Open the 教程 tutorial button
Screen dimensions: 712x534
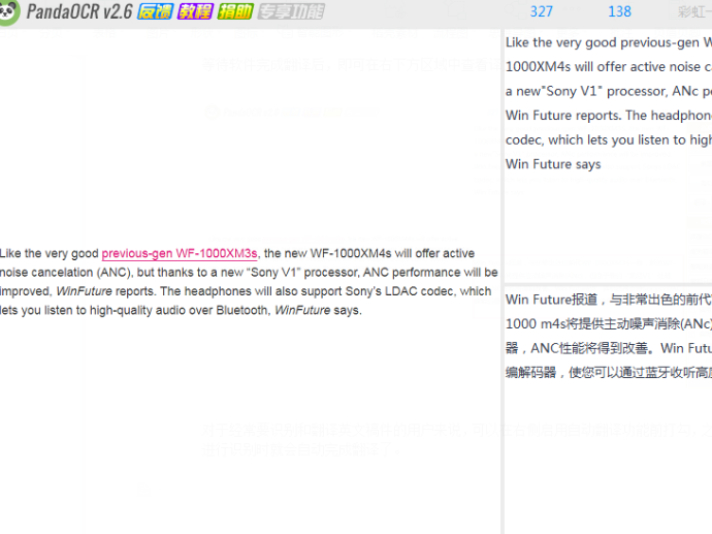click(x=195, y=11)
